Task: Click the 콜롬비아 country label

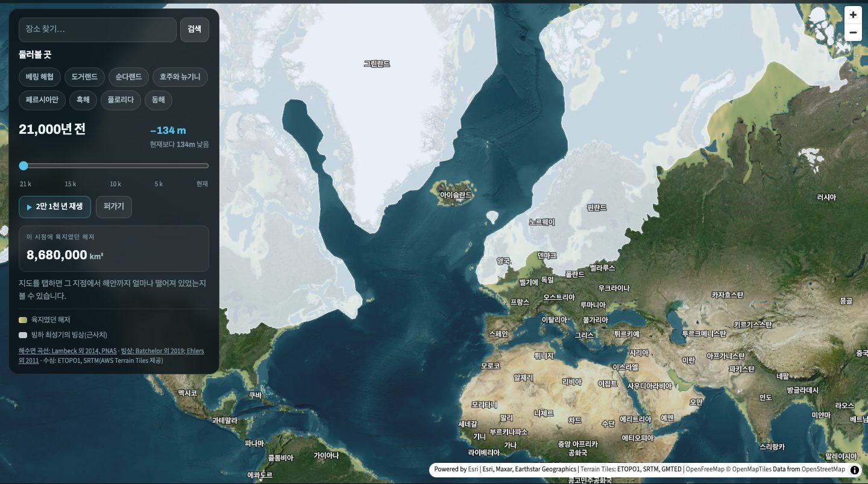Action: pyautogui.click(x=280, y=458)
